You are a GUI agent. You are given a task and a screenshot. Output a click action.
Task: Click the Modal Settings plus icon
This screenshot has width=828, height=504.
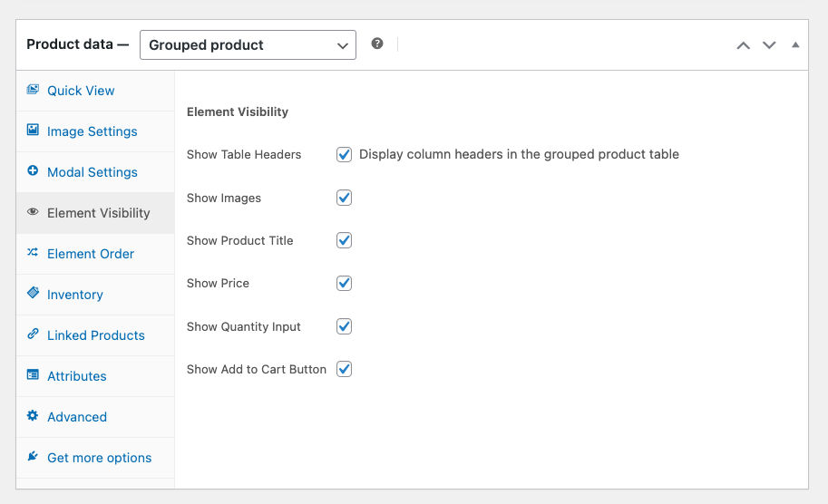[33, 171]
